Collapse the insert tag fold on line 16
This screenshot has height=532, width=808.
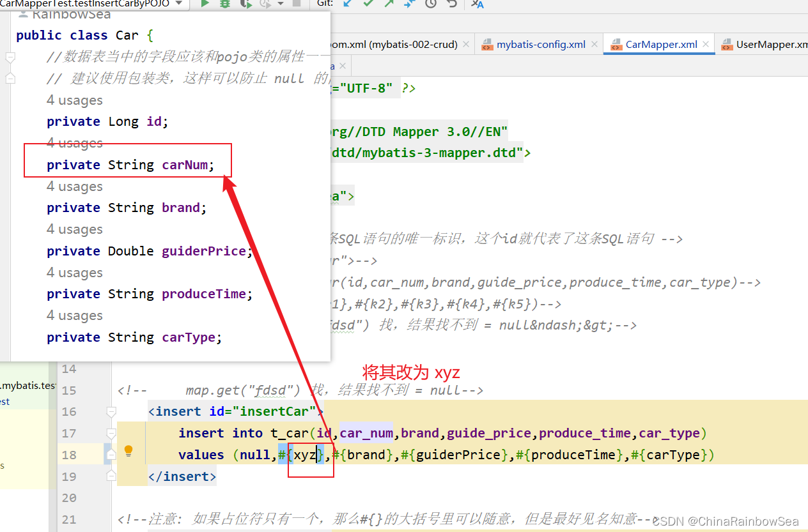point(111,411)
